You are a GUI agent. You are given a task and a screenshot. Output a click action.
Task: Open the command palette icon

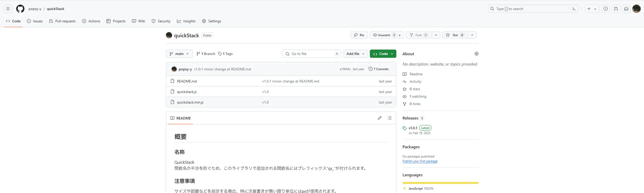574,9
